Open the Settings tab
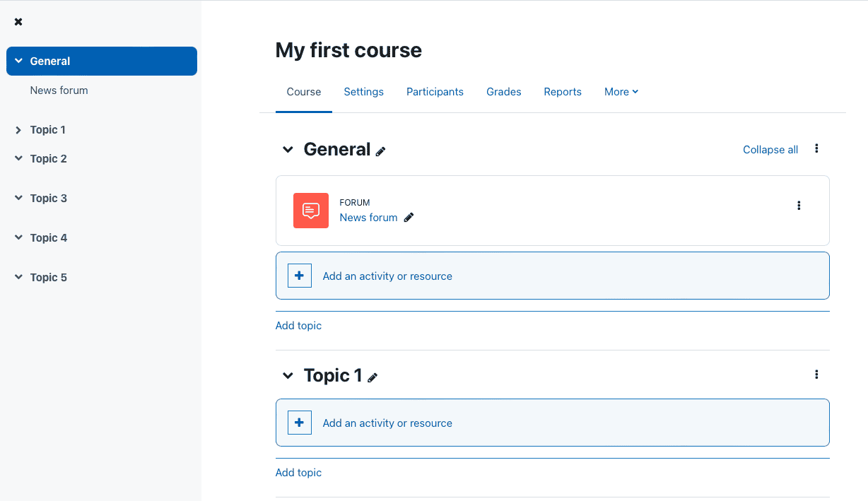The height and width of the screenshot is (501, 868). tap(364, 92)
